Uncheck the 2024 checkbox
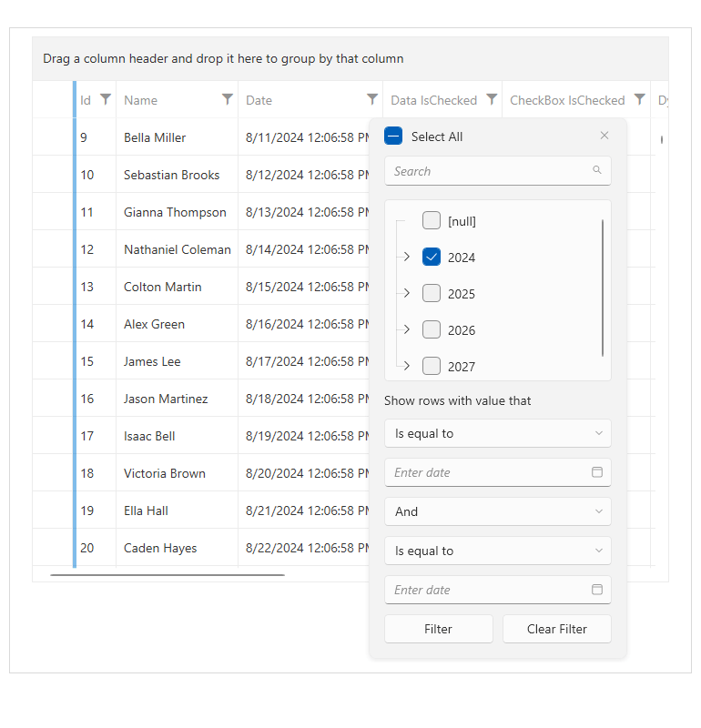The image size is (701, 728). pyautogui.click(x=432, y=257)
